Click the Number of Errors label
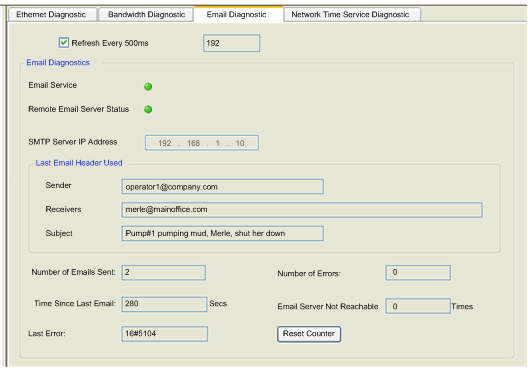The width and height of the screenshot is (528, 368). [x=309, y=273]
